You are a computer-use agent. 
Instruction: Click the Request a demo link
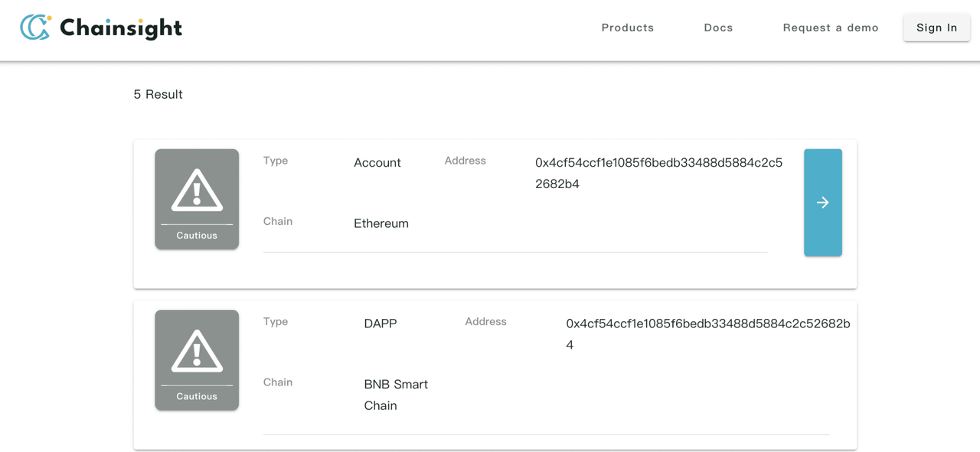(830, 28)
